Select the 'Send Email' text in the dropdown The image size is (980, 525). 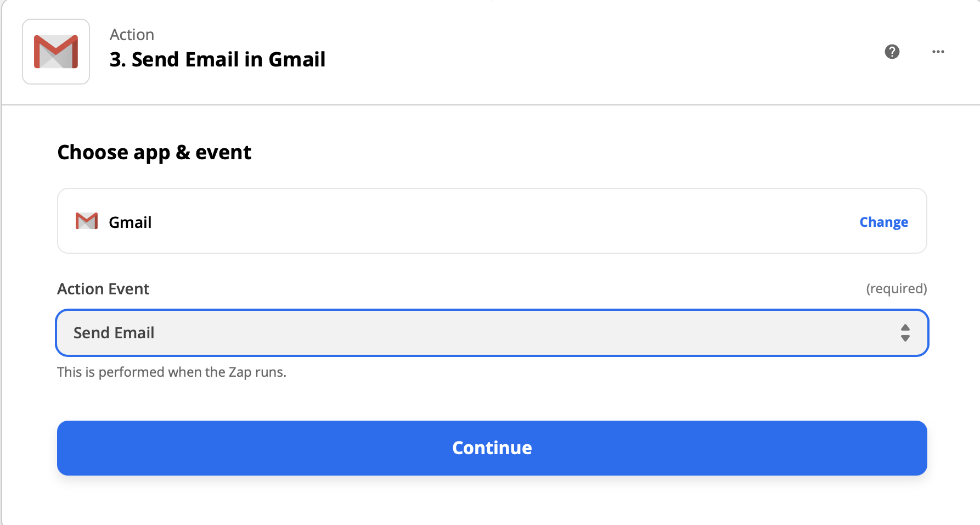[114, 333]
